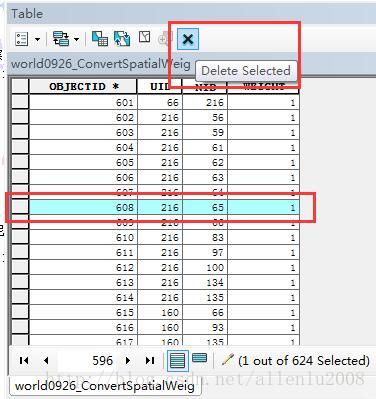Select row 601 using its row selector
Screen dimensions: 376x399
[x=20, y=102]
